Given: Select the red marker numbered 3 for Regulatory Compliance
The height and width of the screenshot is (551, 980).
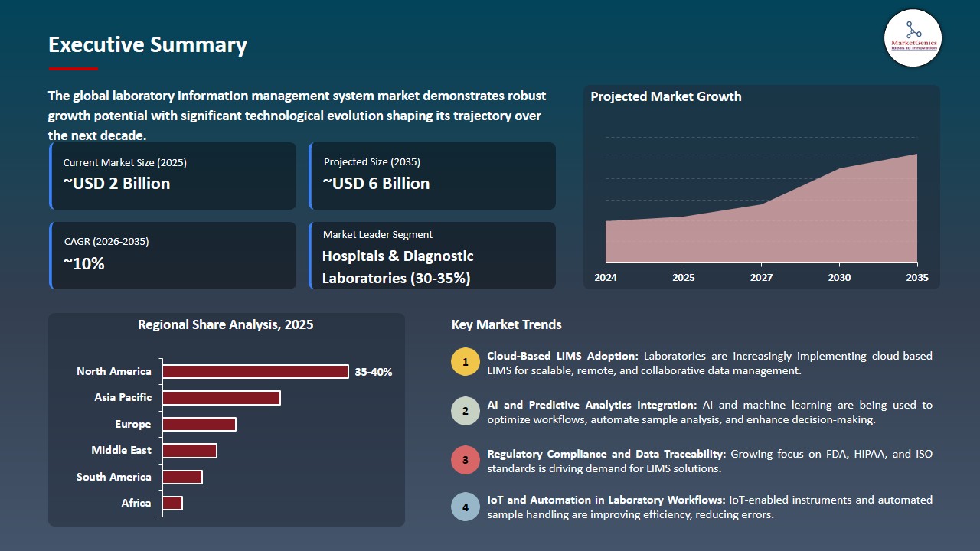Looking at the screenshot, I should pos(465,460).
